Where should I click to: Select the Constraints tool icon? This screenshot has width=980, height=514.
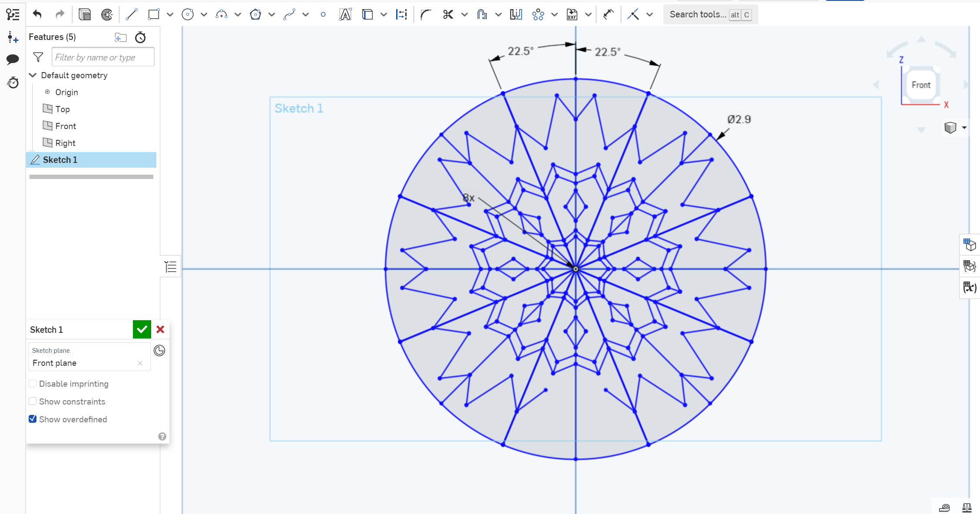click(632, 14)
